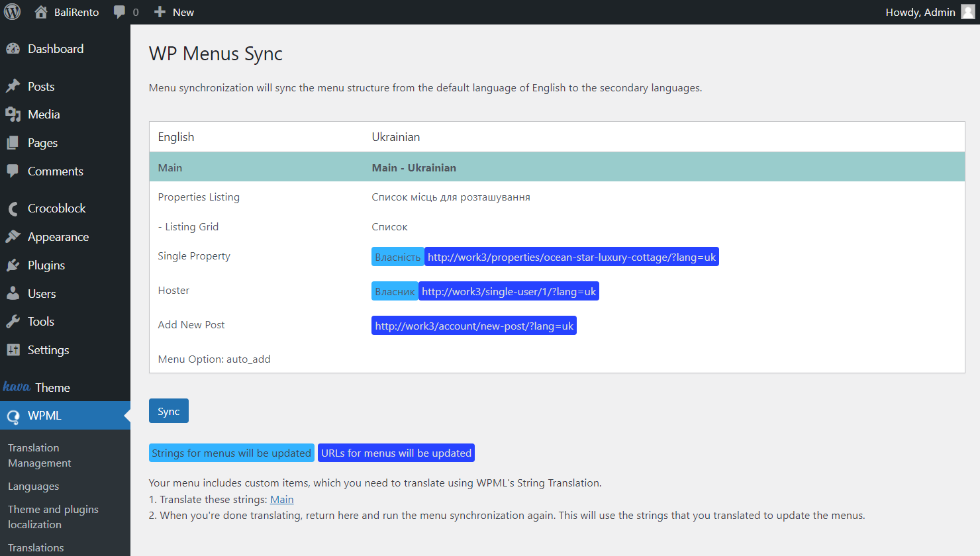Viewport: 980px width, 556px height.
Task: Open the Posts menu
Action: (41, 86)
